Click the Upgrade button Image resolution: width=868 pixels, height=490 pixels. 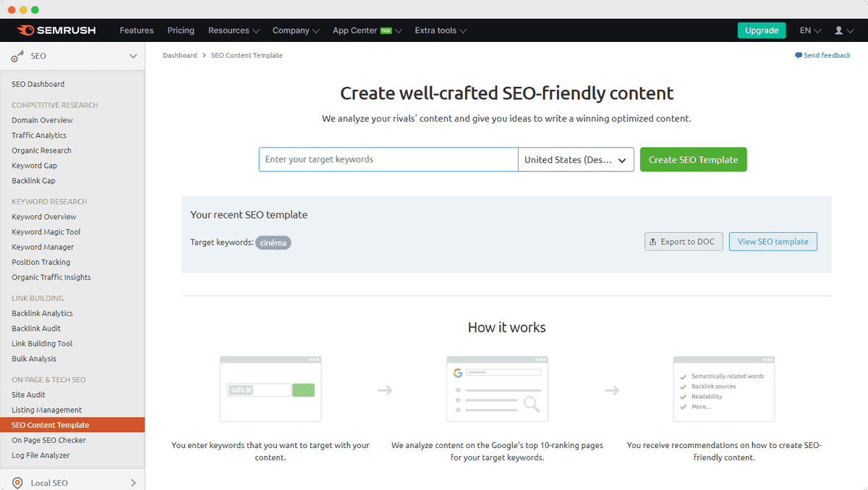click(762, 30)
